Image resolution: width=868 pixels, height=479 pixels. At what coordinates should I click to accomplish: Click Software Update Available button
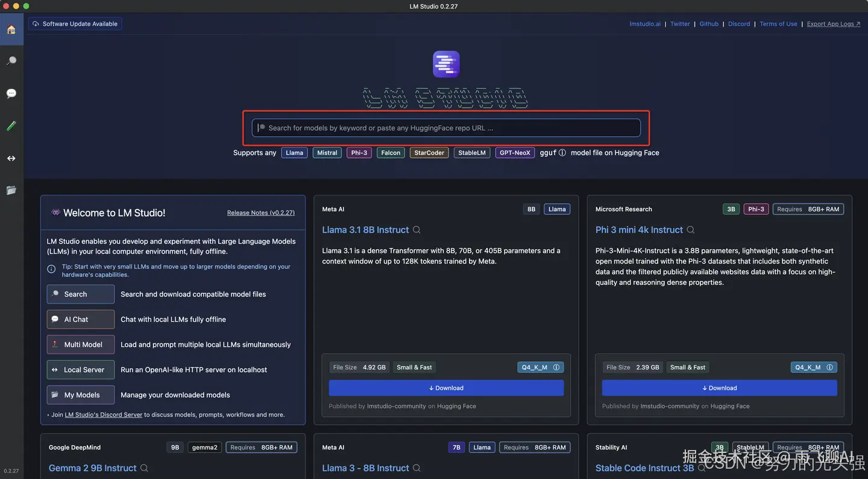point(75,24)
